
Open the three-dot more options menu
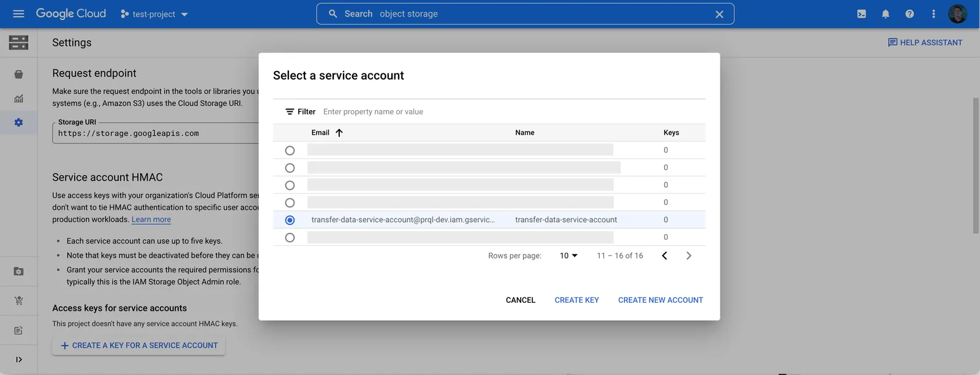(933, 14)
